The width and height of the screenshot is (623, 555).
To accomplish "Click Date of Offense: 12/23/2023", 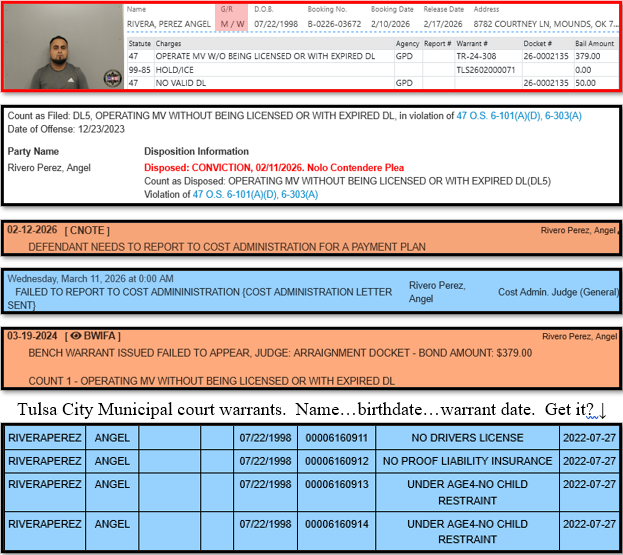I will (x=66, y=130).
